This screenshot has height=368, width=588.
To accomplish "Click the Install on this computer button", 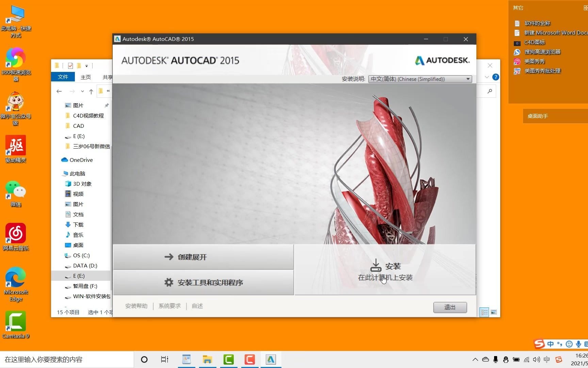I will click(385, 269).
